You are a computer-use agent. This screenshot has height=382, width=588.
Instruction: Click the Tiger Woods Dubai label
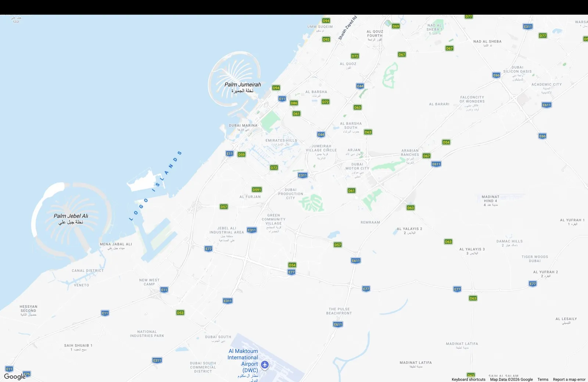535,259
